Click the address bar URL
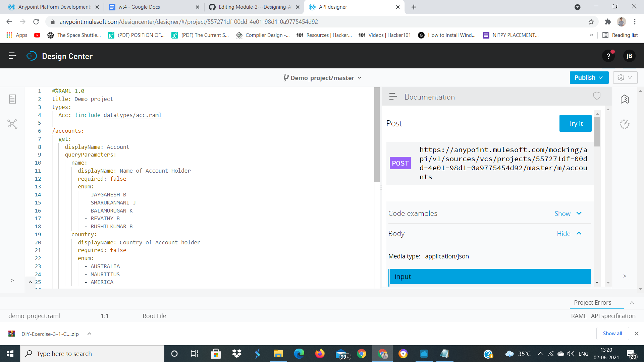This screenshot has height=362, width=644. [189, 22]
